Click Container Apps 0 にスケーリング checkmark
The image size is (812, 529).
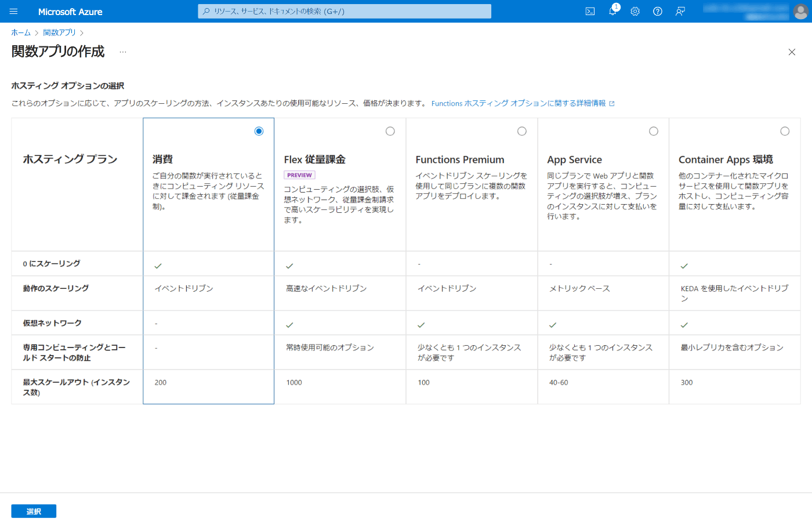point(684,266)
